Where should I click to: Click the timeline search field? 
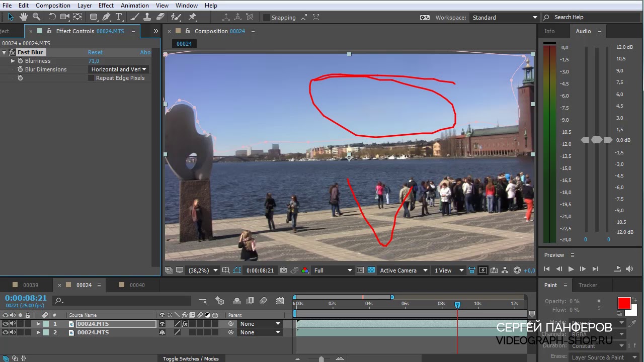coord(122,301)
